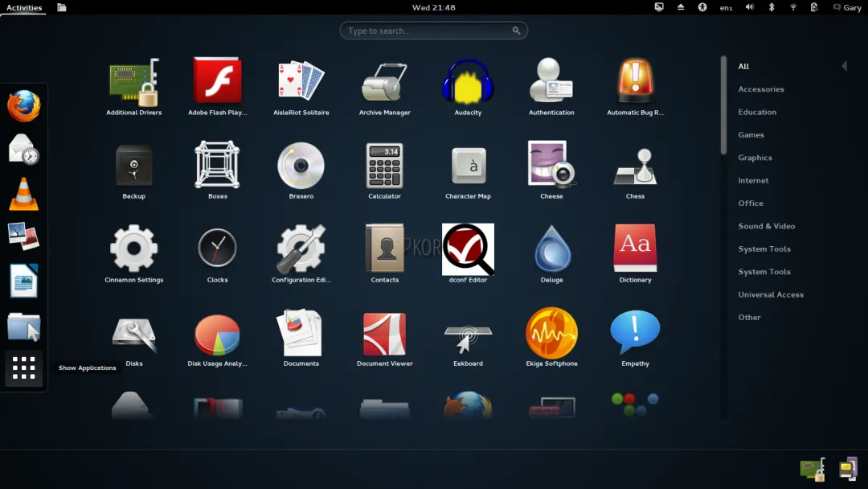Launch Firefox from the dock
The height and width of the screenshot is (489, 868).
point(24,106)
